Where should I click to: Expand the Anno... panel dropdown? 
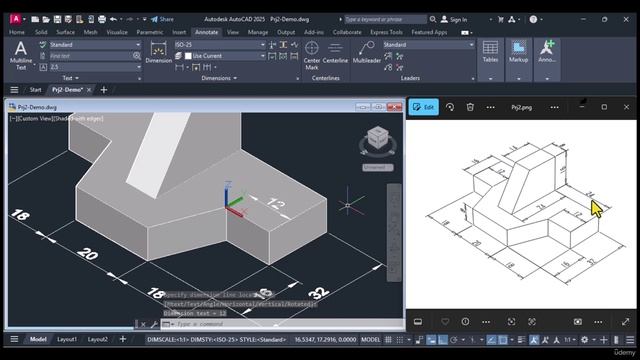(x=547, y=78)
